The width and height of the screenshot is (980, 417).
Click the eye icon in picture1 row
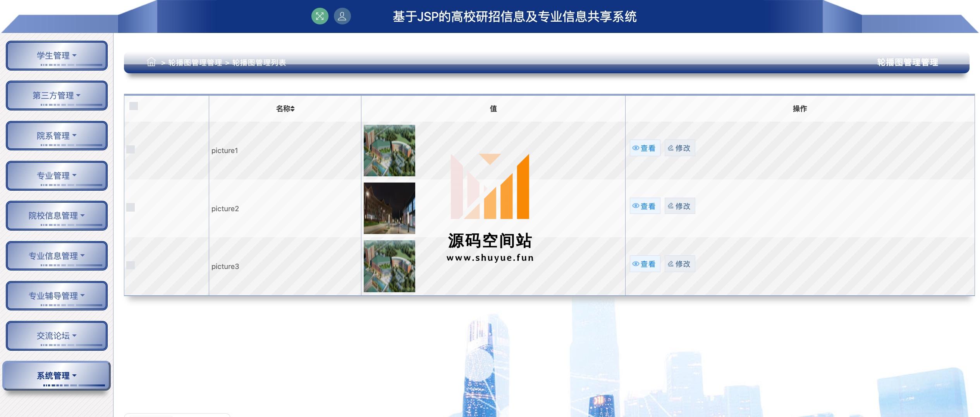636,148
